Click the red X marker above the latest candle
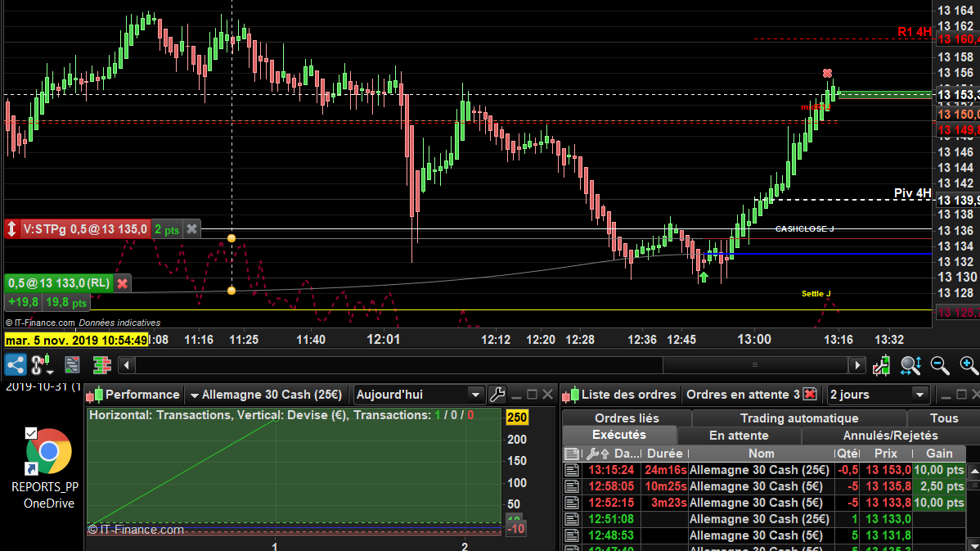Screen dimensions: 980x551 point(828,73)
